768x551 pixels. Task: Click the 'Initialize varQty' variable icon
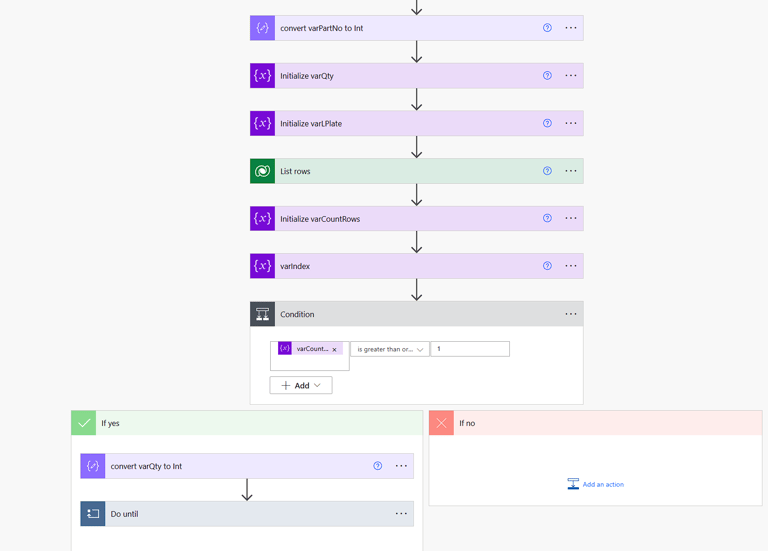point(263,75)
